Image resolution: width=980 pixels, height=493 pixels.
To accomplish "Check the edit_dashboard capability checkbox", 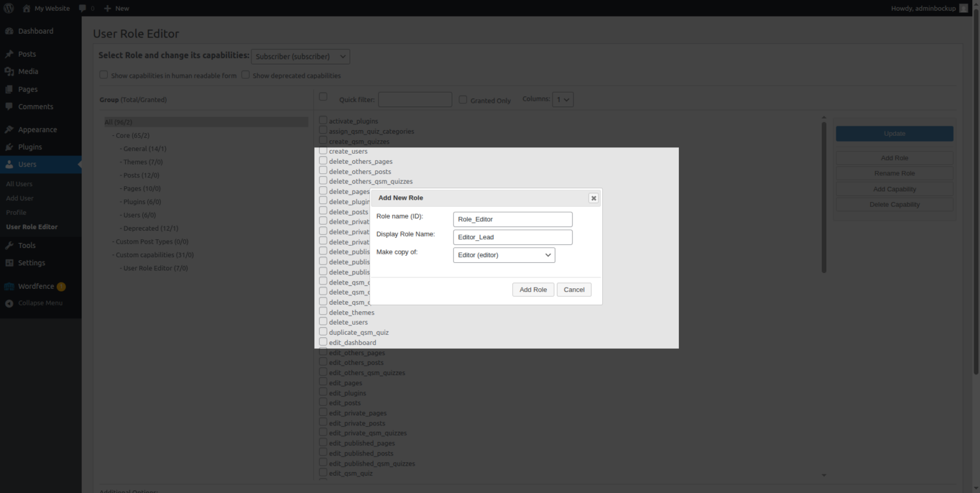I will (x=323, y=342).
